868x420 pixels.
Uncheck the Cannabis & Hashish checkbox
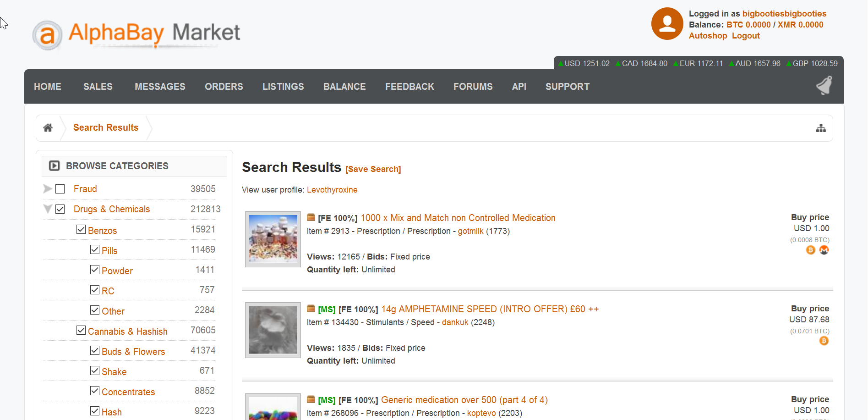[81, 330]
